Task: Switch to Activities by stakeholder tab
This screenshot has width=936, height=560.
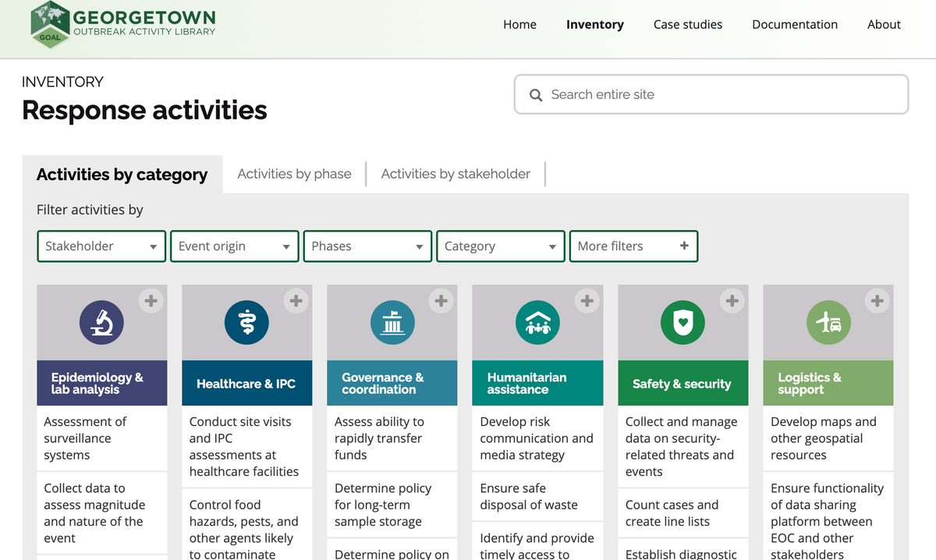Action: [x=456, y=174]
